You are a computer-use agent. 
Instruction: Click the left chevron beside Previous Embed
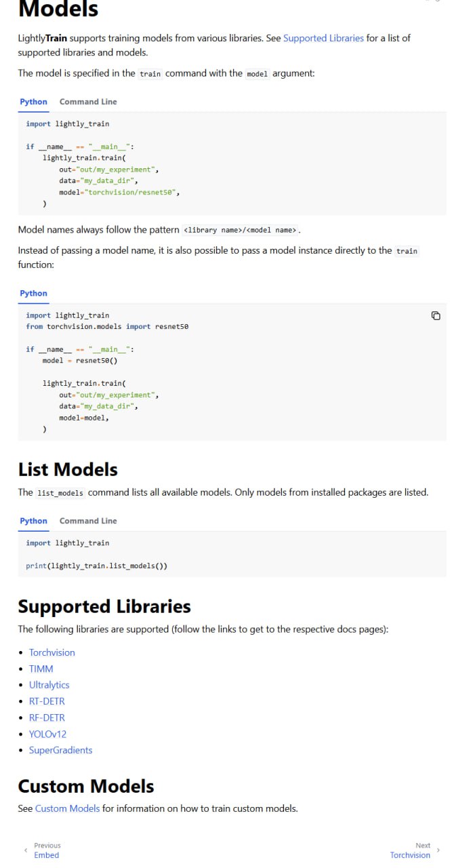tap(26, 850)
